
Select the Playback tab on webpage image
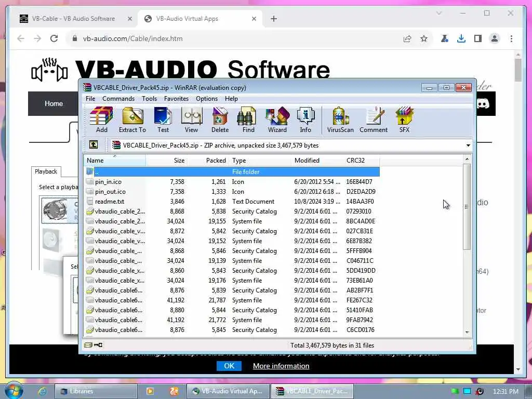pyautogui.click(x=46, y=171)
